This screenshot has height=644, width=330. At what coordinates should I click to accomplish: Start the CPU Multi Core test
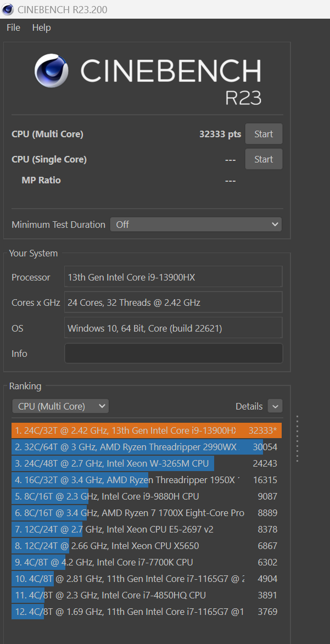click(264, 134)
